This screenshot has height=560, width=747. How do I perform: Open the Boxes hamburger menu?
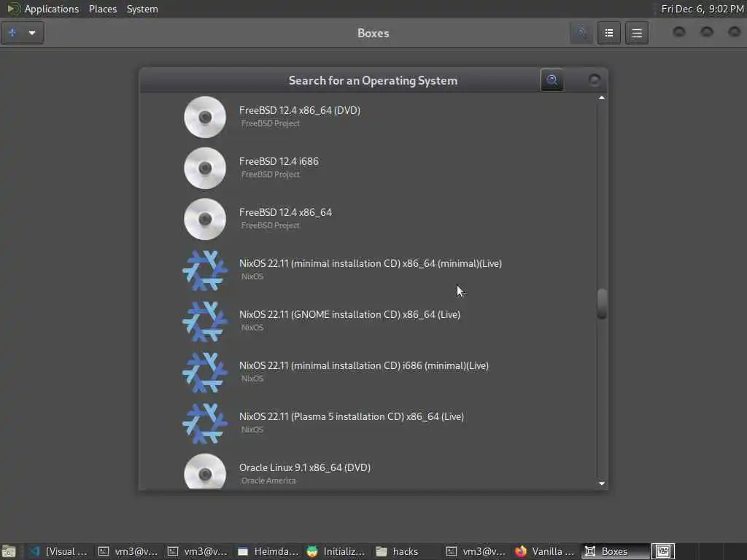pos(637,33)
